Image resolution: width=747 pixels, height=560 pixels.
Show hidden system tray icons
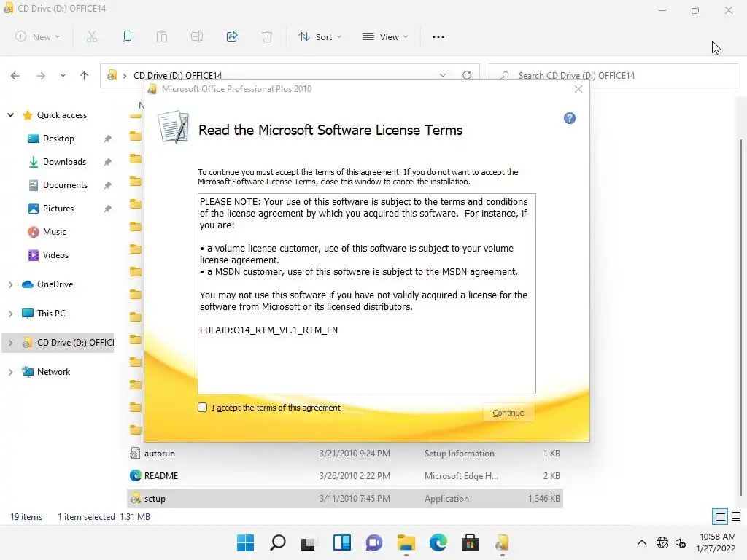(642, 542)
